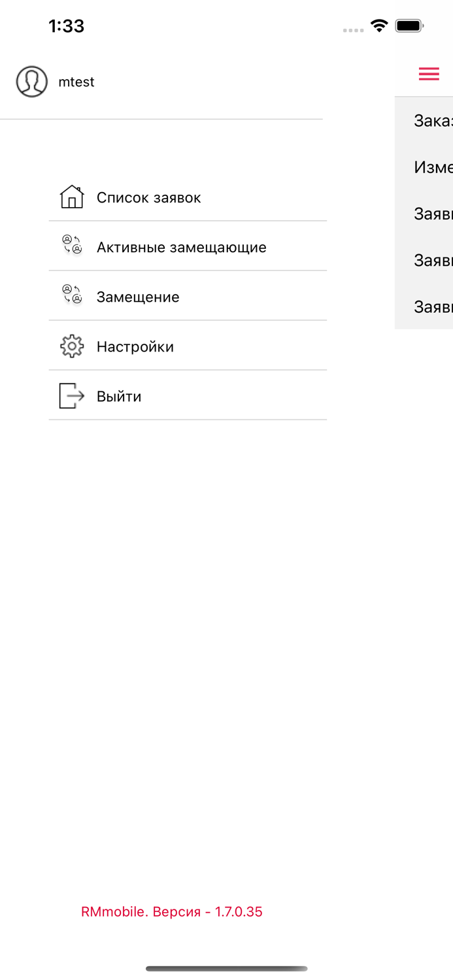Tap the mtest username label
The image size is (453, 980).
click(x=76, y=82)
